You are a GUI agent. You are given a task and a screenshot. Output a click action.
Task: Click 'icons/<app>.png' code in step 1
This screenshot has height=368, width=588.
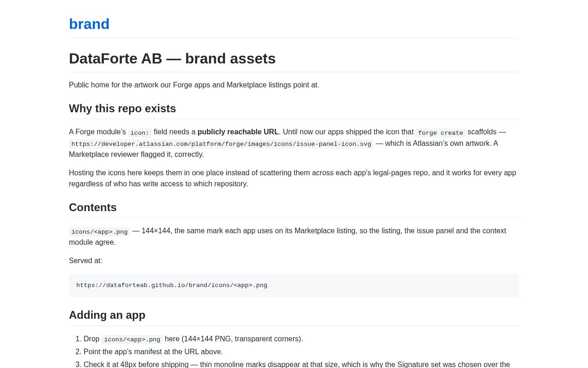pos(132,339)
